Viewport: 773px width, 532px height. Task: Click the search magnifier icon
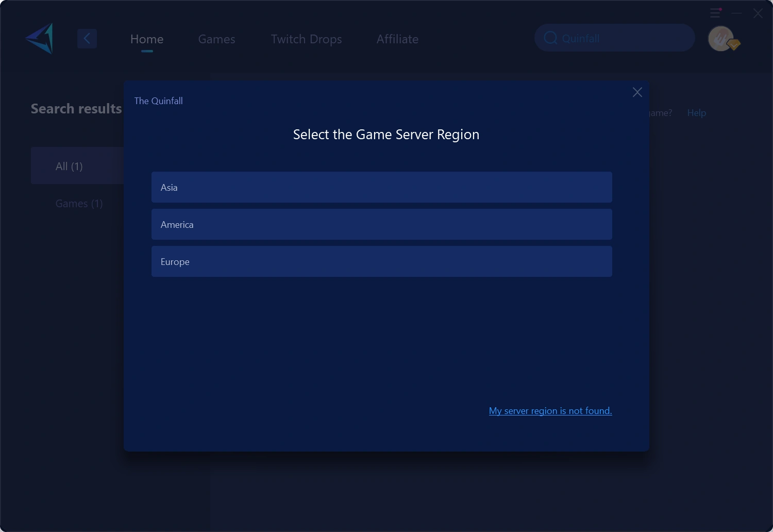click(550, 38)
